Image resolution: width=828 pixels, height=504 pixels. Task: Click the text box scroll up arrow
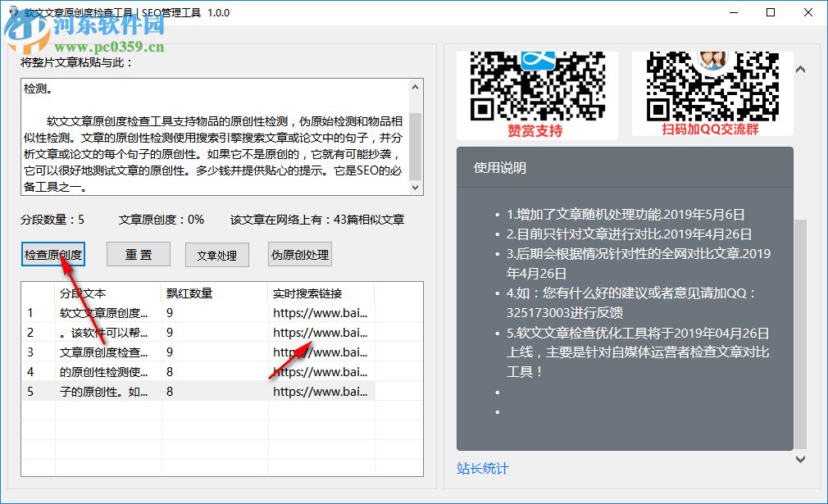[415, 87]
